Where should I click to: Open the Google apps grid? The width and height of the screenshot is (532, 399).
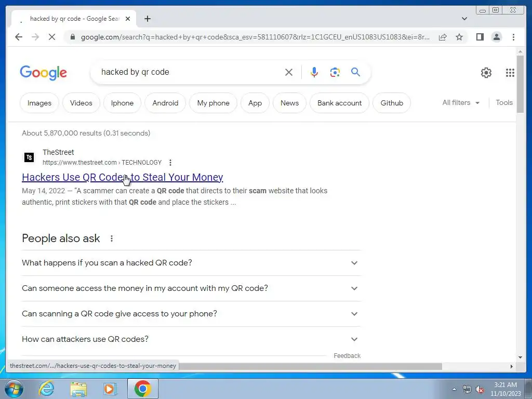[510, 73]
